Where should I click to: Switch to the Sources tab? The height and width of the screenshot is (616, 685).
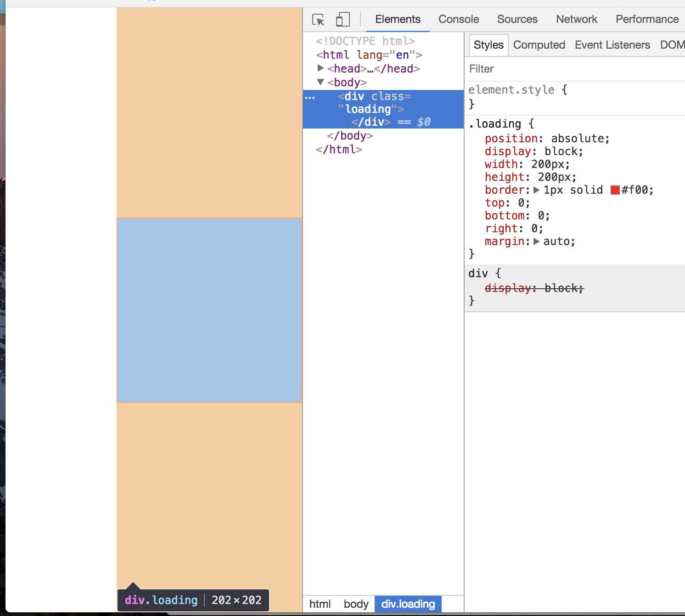point(517,19)
